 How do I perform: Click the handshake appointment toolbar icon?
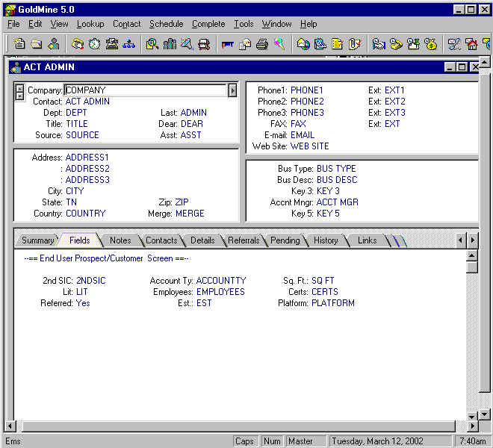click(379, 44)
